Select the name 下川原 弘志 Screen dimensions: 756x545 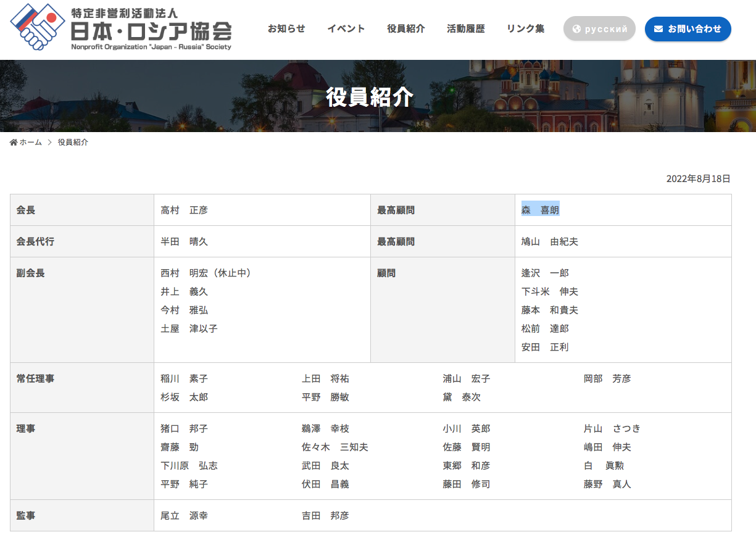pyautogui.click(x=189, y=465)
